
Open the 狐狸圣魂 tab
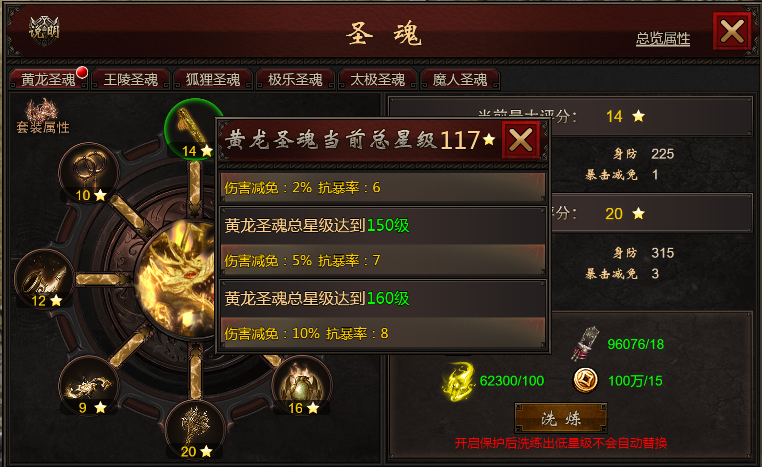click(213, 79)
